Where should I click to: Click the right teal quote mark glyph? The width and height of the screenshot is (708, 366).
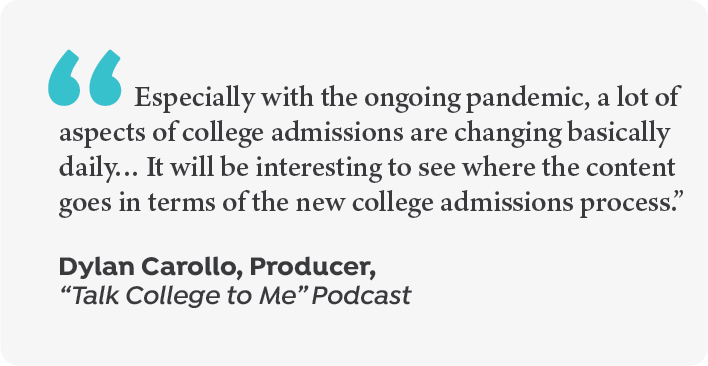[106, 78]
